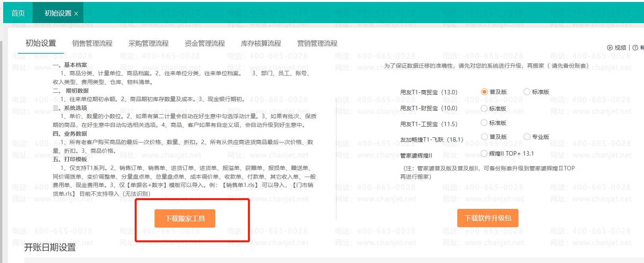This screenshot has width=644, height=263.
Task: Select 辉煌II TOP+ 13.1 option
Action: pos(484,153)
